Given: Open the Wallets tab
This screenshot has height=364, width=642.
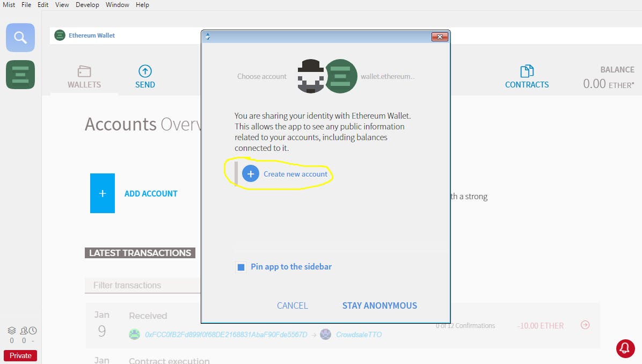Looking at the screenshot, I should pyautogui.click(x=84, y=77).
